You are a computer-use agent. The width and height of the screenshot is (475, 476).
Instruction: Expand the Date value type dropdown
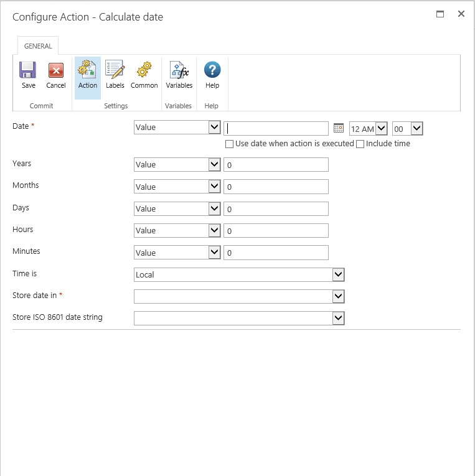pos(214,128)
